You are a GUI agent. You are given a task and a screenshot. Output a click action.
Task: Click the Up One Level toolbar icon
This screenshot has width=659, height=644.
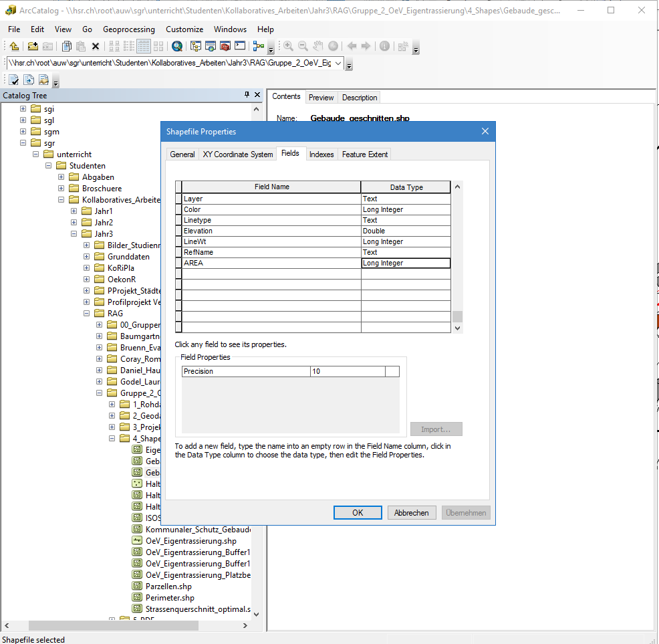(14, 46)
